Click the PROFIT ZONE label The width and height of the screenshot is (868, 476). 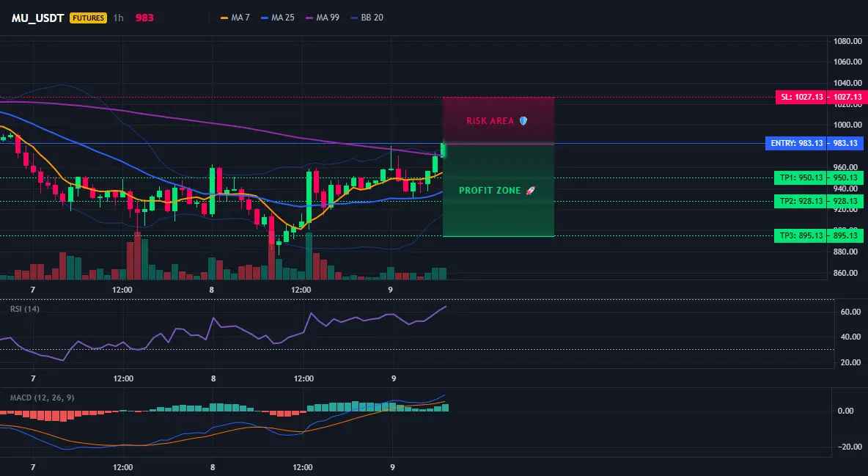coord(490,191)
